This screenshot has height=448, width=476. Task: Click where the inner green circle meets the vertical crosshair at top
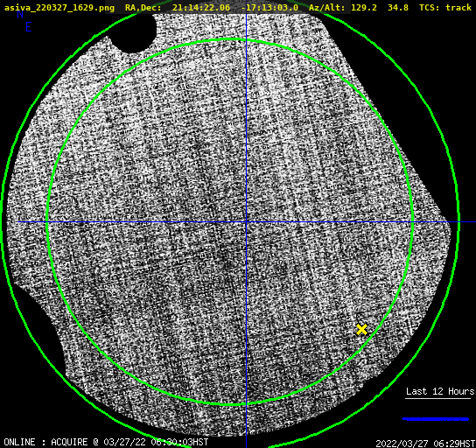246,40
